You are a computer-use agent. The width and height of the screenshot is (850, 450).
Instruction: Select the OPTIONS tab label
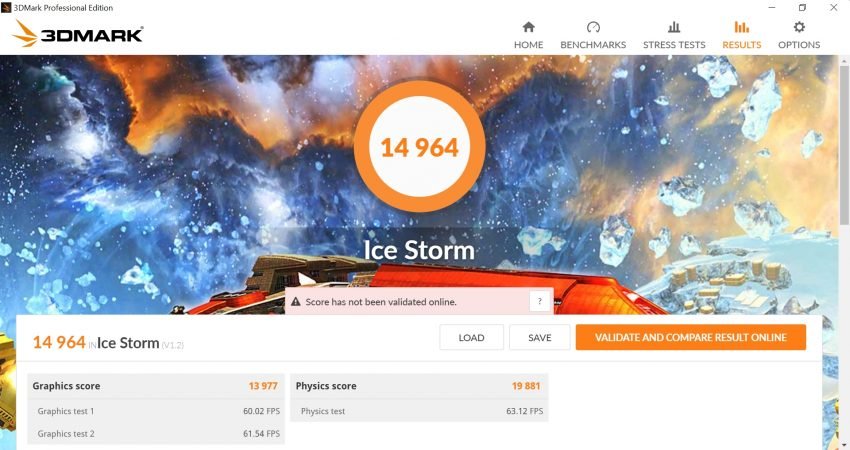click(x=799, y=45)
